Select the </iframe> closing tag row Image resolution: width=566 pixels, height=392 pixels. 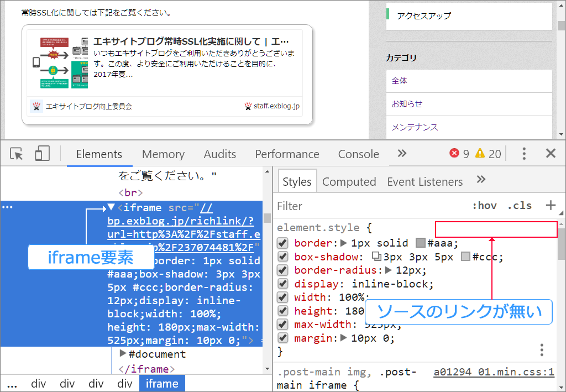pos(146,369)
